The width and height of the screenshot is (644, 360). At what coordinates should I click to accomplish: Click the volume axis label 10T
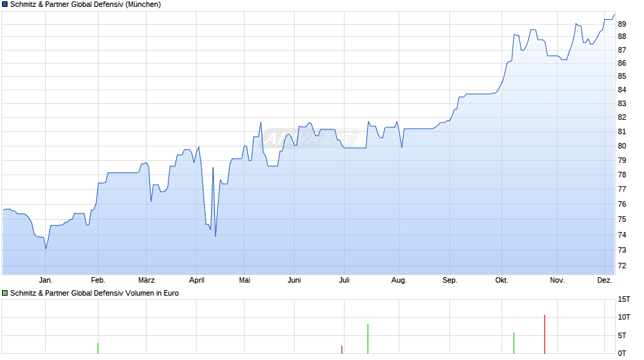coord(624,318)
